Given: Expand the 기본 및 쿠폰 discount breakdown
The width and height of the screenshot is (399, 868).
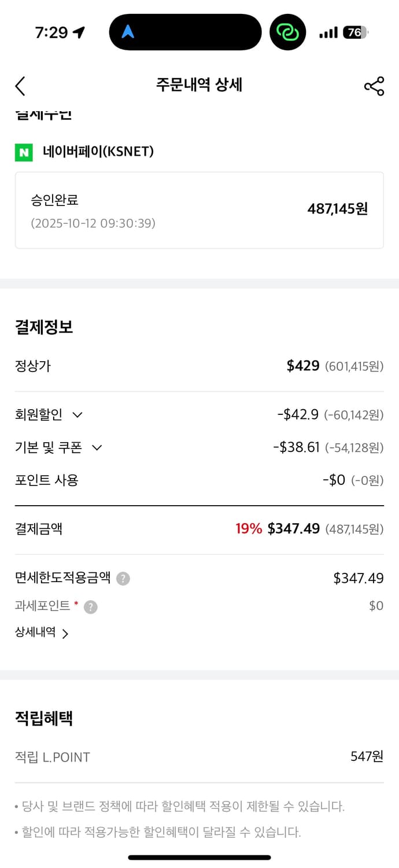Looking at the screenshot, I should point(97,447).
